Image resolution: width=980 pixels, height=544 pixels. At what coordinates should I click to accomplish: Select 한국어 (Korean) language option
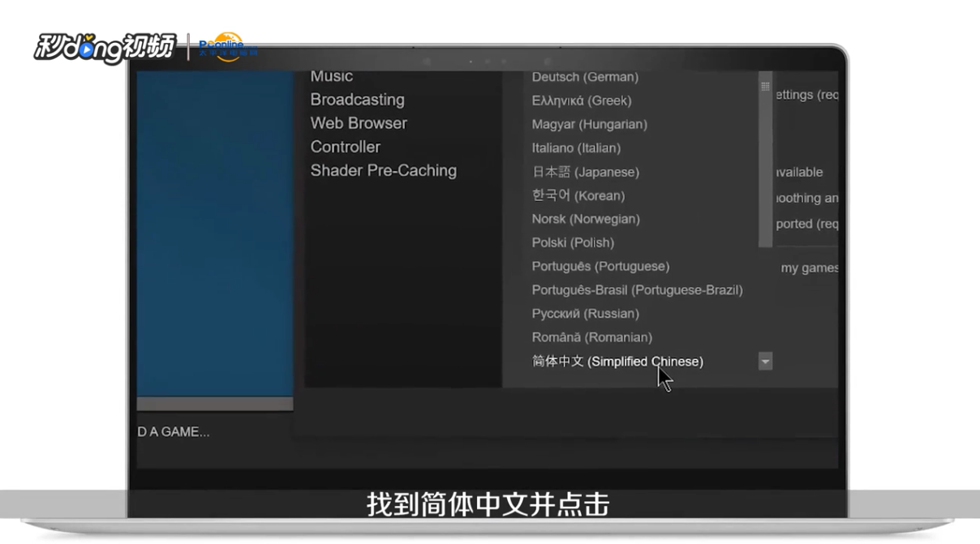[x=576, y=195]
